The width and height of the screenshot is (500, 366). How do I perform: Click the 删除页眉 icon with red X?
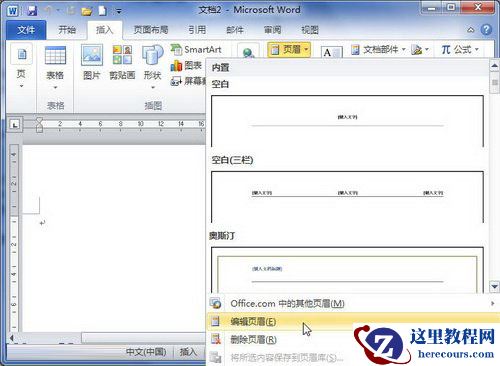[x=216, y=339]
